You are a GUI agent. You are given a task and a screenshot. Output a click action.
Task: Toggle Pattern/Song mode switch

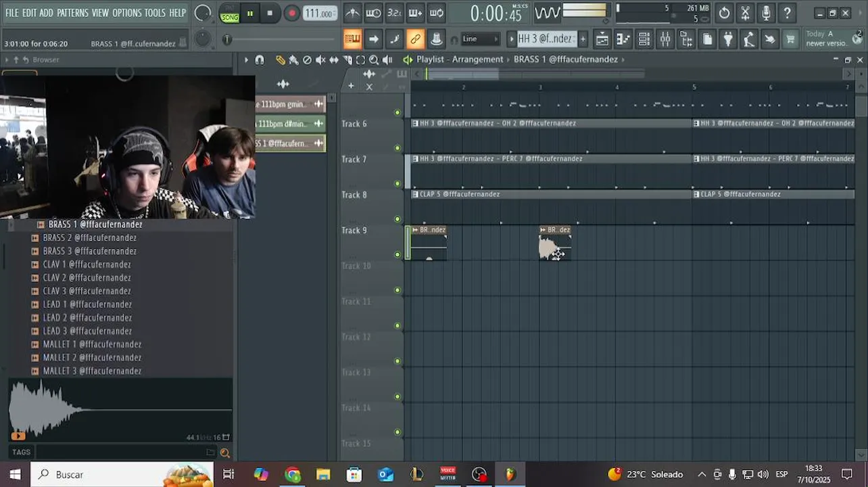click(230, 13)
